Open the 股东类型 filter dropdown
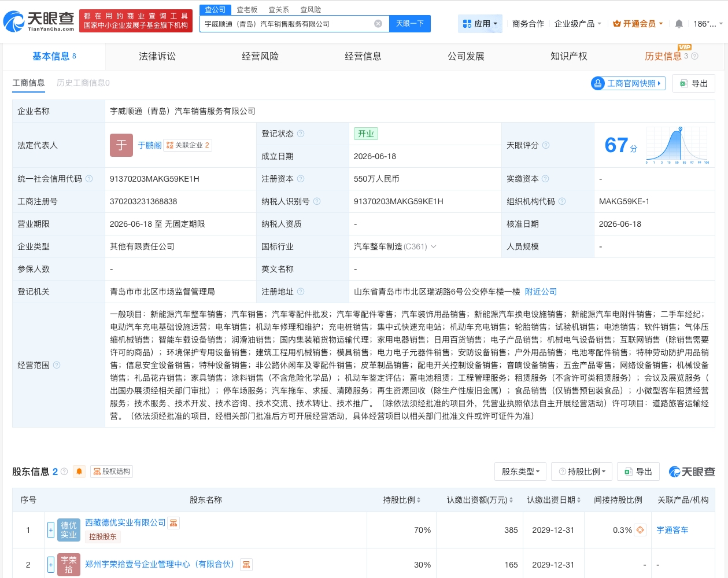728x578 pixels. coord(520,472)
